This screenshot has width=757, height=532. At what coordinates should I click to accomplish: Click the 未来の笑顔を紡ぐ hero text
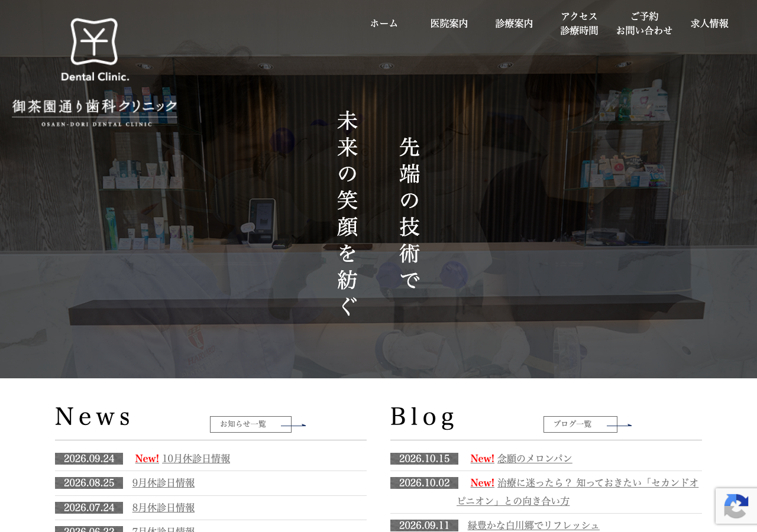[x=348, y=213]
